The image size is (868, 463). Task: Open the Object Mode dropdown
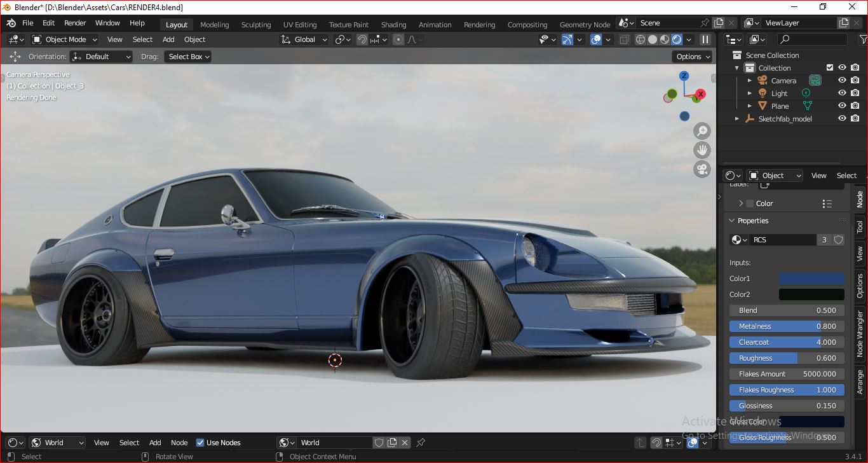click(x=64, y=39)
